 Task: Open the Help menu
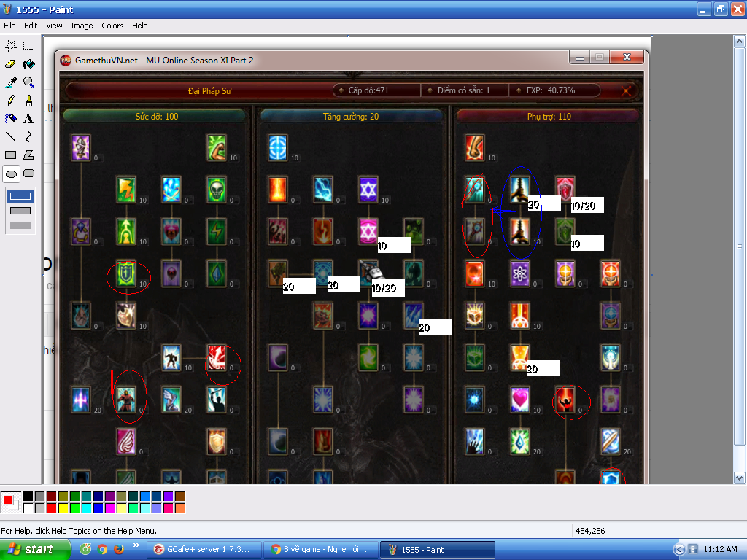[139, 26]
